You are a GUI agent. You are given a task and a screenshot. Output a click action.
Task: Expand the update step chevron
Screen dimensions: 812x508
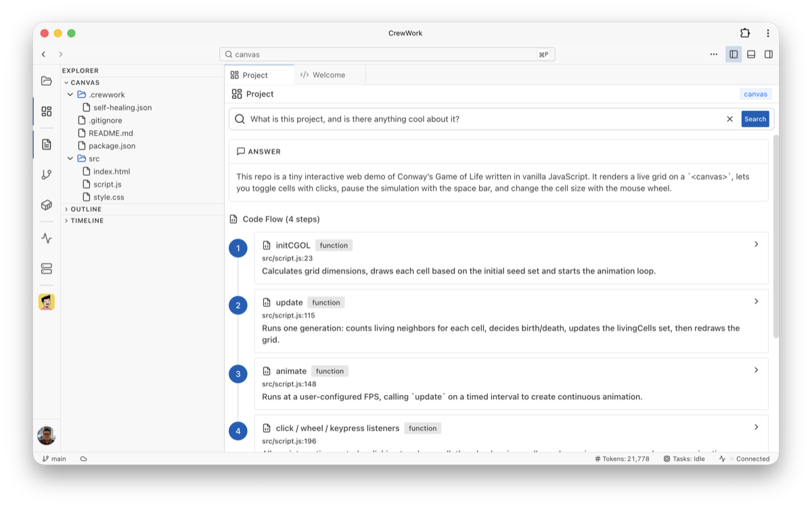(757, 301)
